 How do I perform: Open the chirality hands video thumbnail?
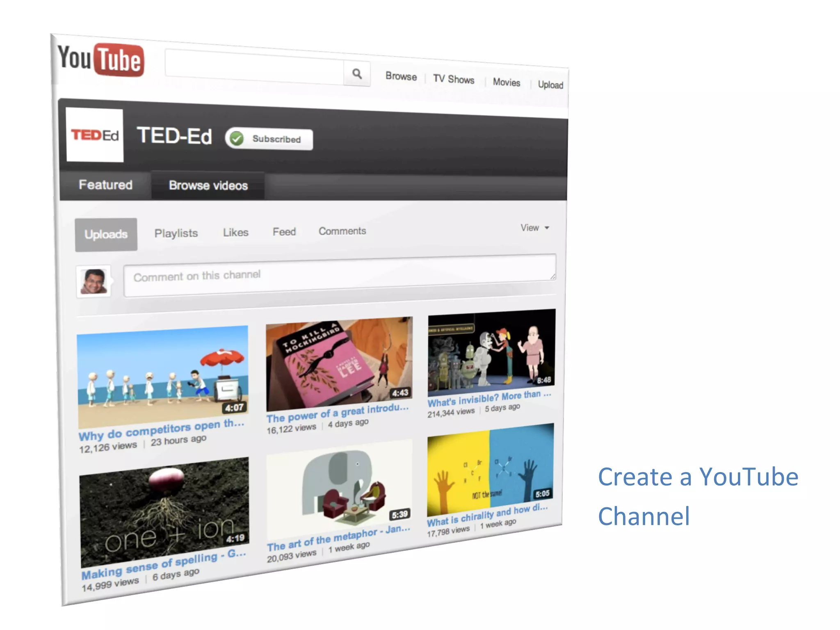pyautogui.click(x=490, y=470)
